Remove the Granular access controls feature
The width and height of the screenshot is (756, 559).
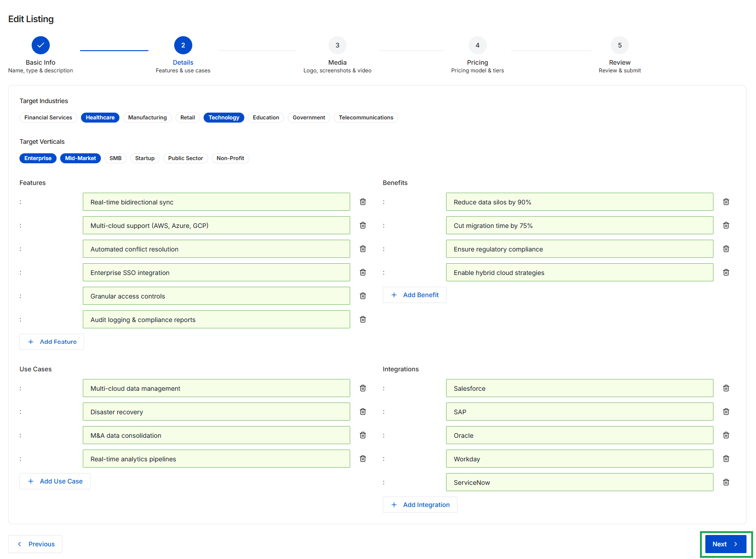click(x=363, y=296)
